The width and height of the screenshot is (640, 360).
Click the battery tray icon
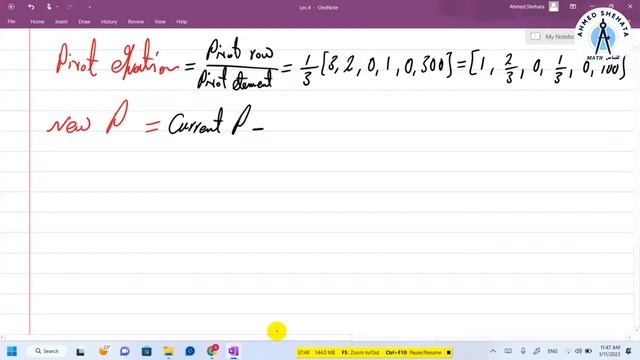click(589, 351)
